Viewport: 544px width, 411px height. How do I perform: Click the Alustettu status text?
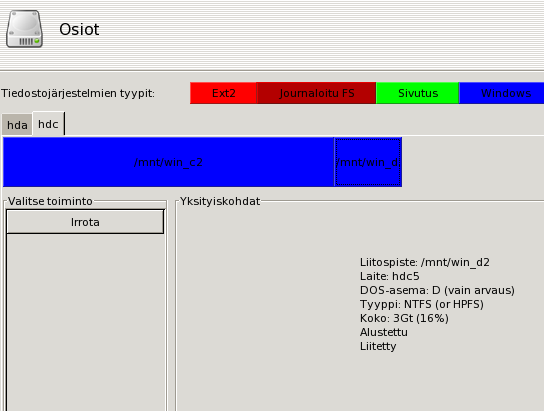pyautogui.click(x=384, y=332)
